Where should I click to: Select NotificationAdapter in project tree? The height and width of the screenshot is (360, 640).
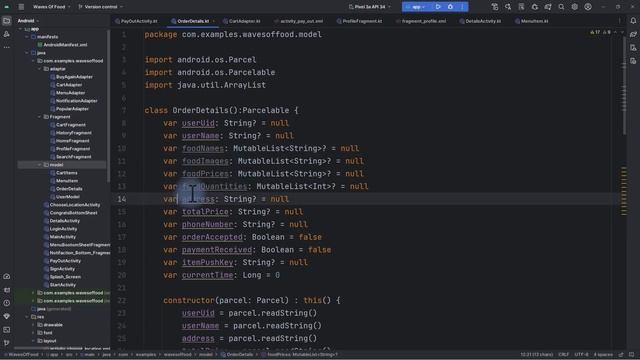[x=73, y=101]
